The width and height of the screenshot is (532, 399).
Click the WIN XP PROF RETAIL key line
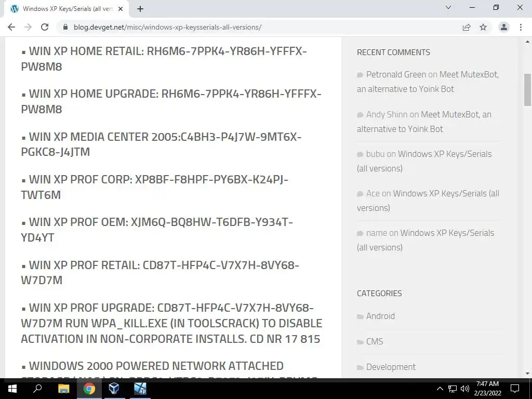(x=160, y=272)
